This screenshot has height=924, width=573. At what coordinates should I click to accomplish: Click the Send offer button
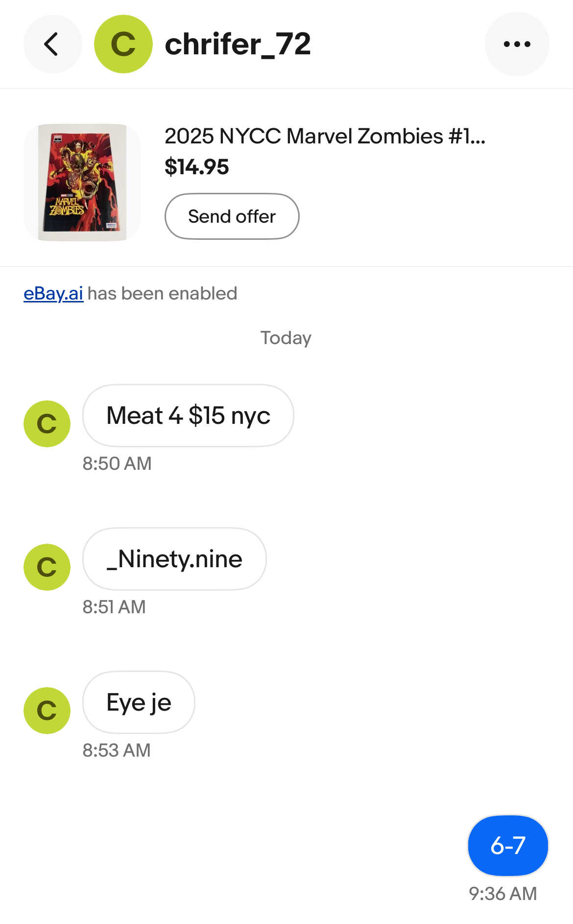[232, 216]
